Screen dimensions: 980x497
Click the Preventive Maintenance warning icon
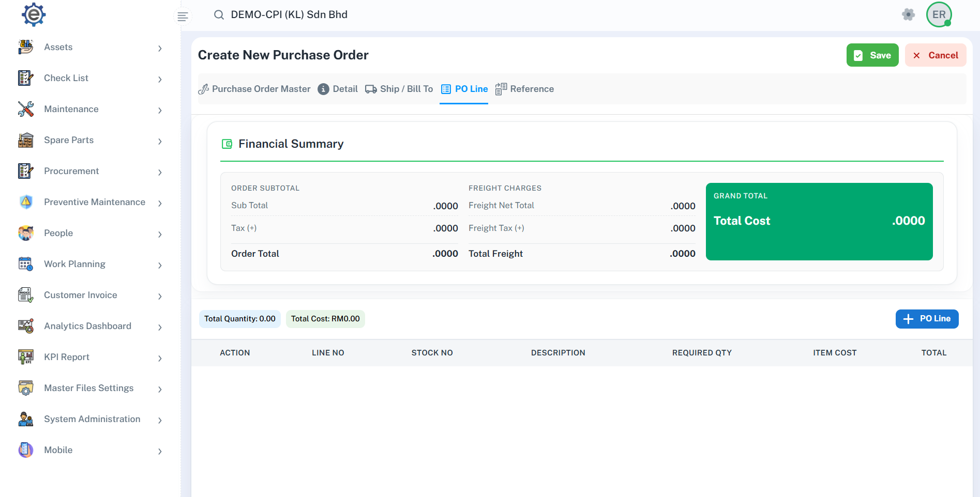point(26,202)
